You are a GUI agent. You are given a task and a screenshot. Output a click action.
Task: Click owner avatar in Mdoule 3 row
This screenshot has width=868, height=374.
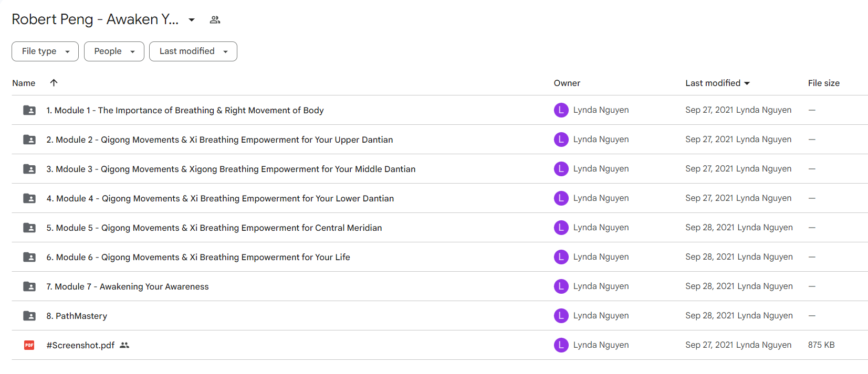[561, 169]
